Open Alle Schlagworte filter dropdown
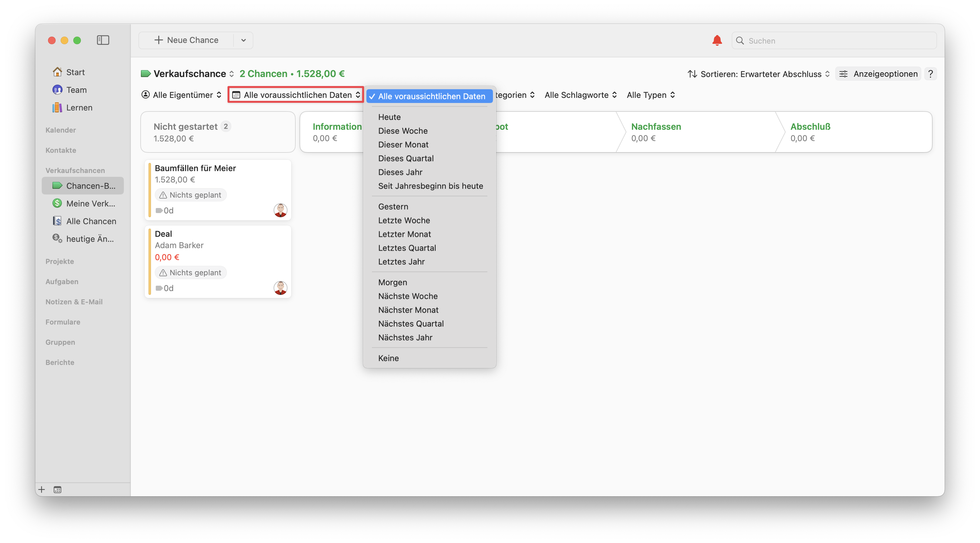Image resolution: width=980 pixels, height=543 pixels. (580, 95)
